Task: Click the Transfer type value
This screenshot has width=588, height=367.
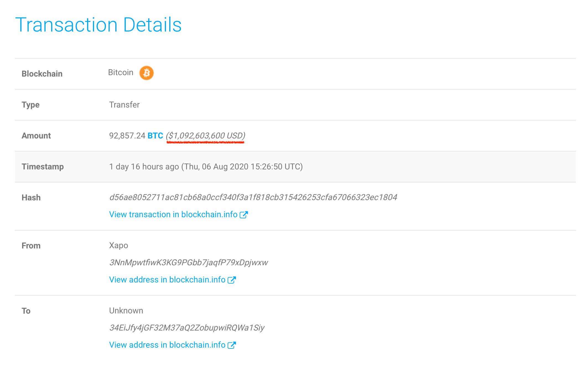Action: pos(124,105)
